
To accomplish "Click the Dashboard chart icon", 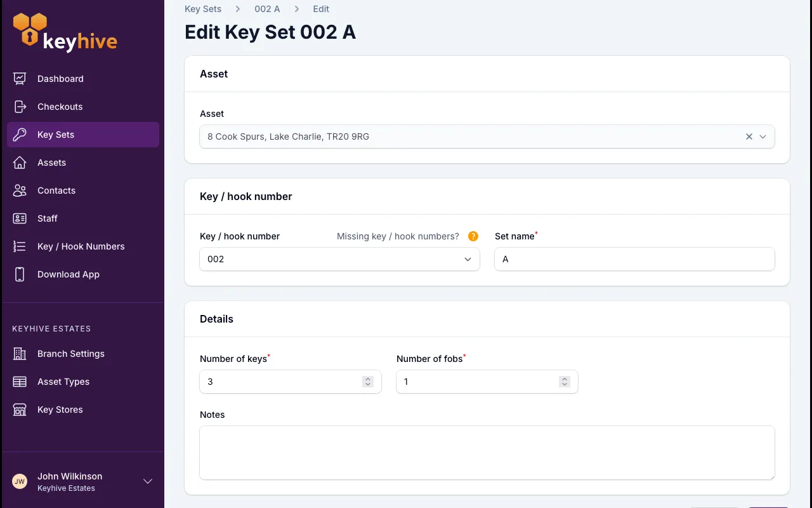I will 20,79.
